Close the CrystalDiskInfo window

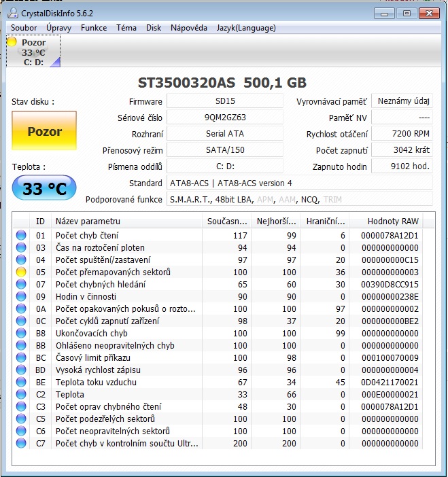coord(429,14)
